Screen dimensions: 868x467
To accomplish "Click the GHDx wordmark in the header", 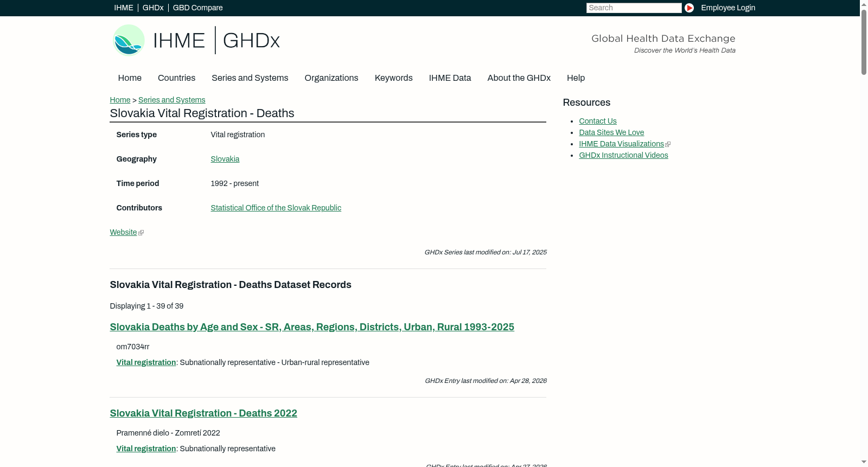I will (251, 41).
